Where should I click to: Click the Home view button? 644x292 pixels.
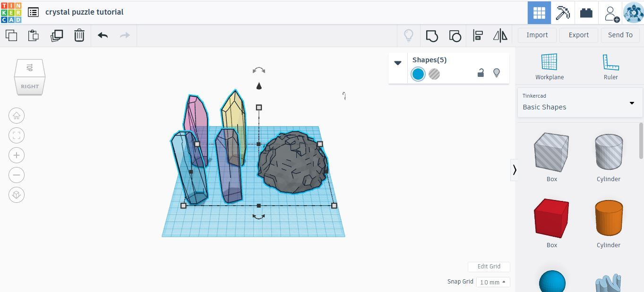[17, 116]
